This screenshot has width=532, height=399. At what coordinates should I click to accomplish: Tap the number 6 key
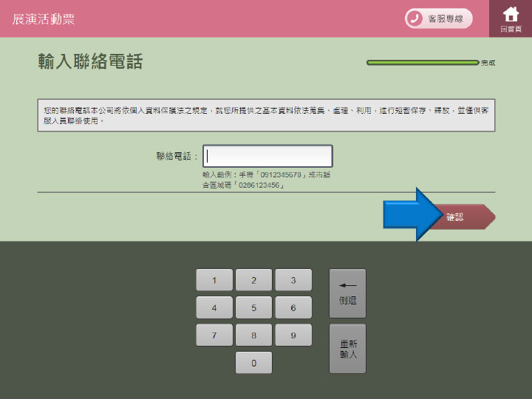pyautogui.click(x=293, y=307)
